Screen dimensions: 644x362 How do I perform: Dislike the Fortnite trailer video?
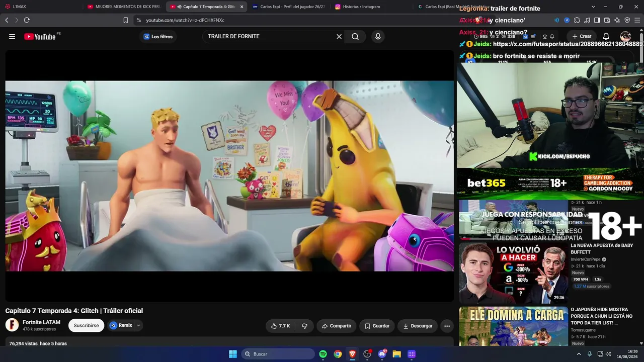(x=304, y=326)
